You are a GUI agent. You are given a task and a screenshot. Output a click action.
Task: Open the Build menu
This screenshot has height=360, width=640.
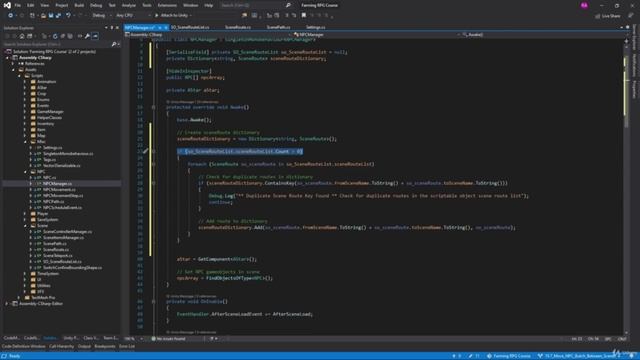tap(79, 5)
